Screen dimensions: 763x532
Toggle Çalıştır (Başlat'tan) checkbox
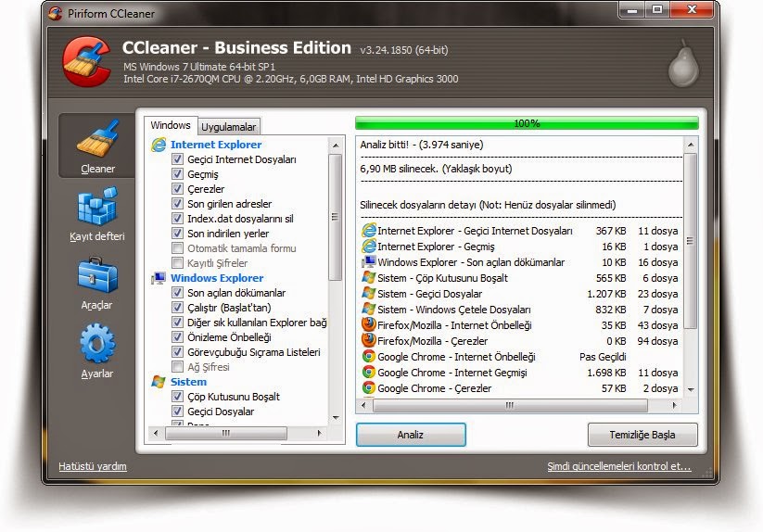[x=178, y=308]
